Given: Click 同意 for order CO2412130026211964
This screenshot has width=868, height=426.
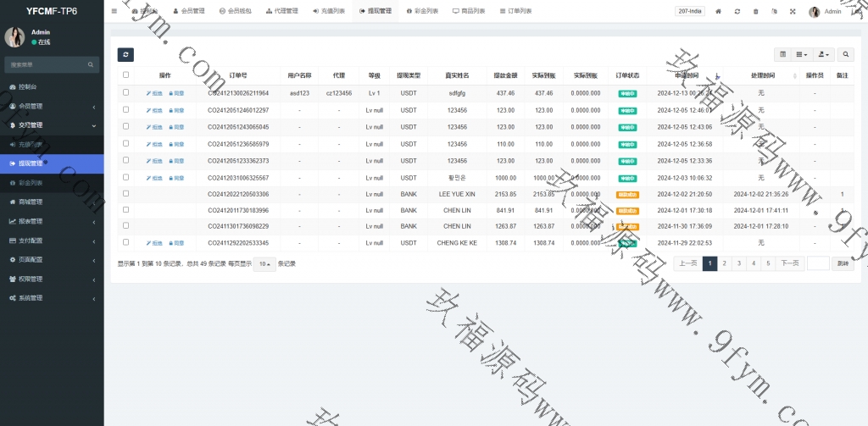Looking at the screenshot, I should [176, 93].
